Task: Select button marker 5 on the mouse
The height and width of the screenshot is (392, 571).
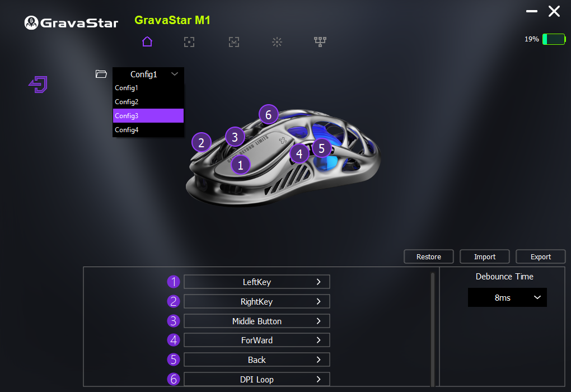Action: (321, 148)
